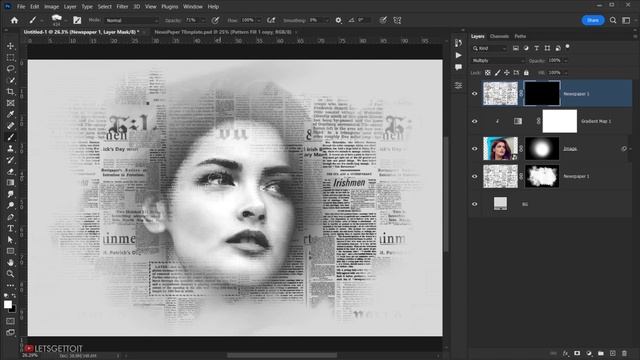Click the blue Share button
The height and width of the screenshot is (360, 640).
coord(593,20)
